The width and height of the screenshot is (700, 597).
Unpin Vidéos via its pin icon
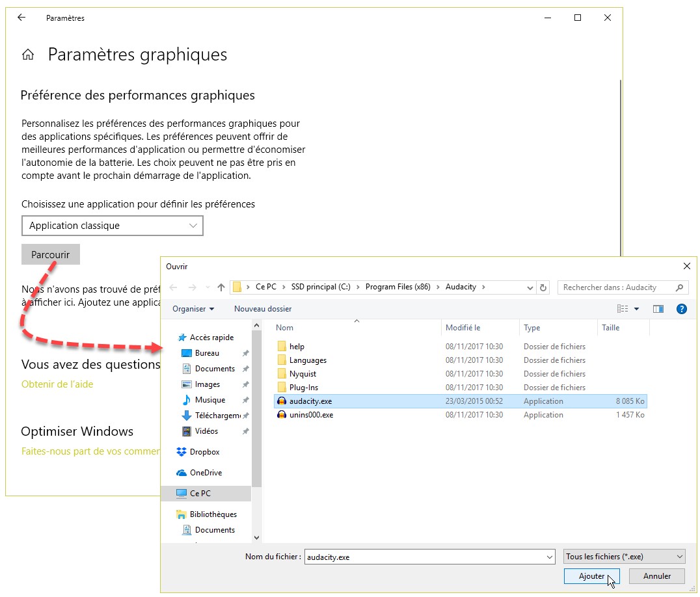click(245, 431)
